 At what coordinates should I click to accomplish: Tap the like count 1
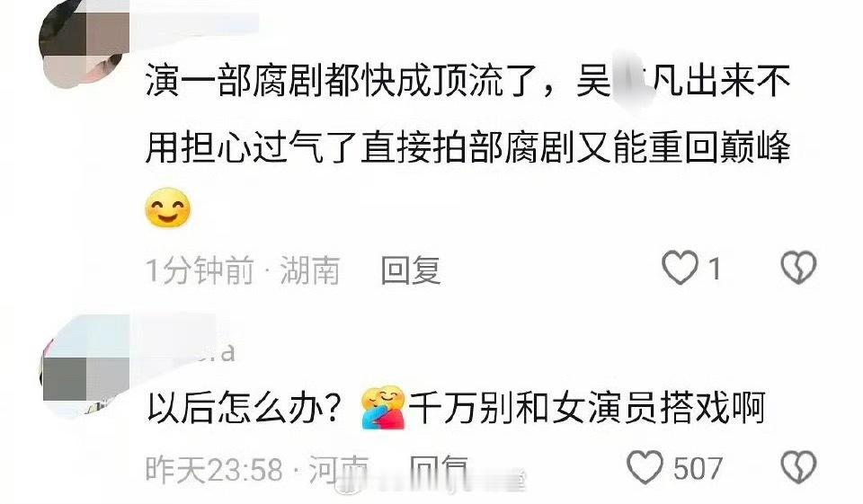715,270
